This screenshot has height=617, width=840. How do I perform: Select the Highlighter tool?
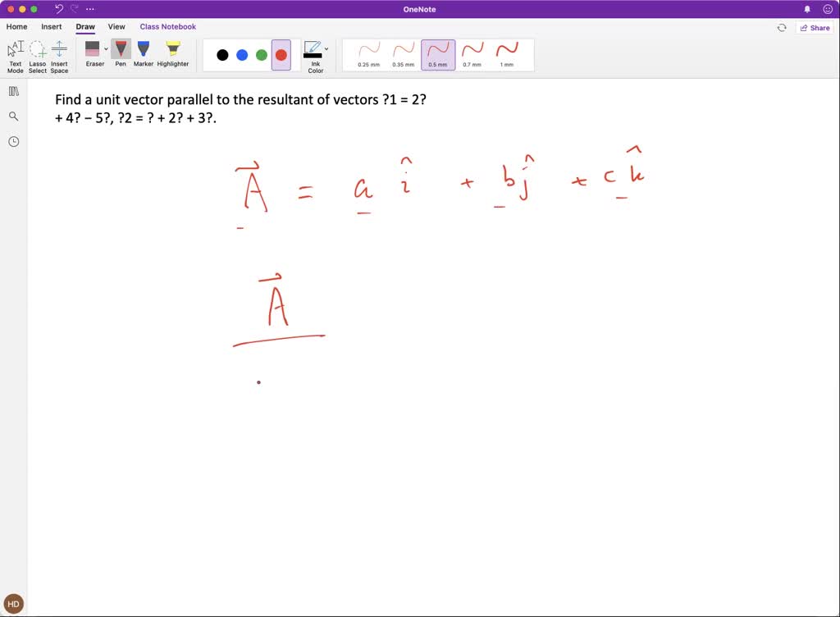tap(172, 53)
